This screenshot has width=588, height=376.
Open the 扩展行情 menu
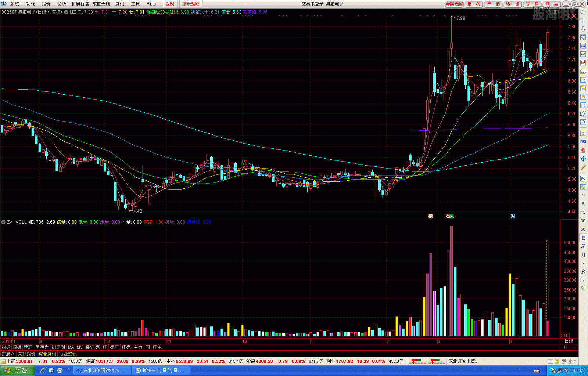coord(80,4)
